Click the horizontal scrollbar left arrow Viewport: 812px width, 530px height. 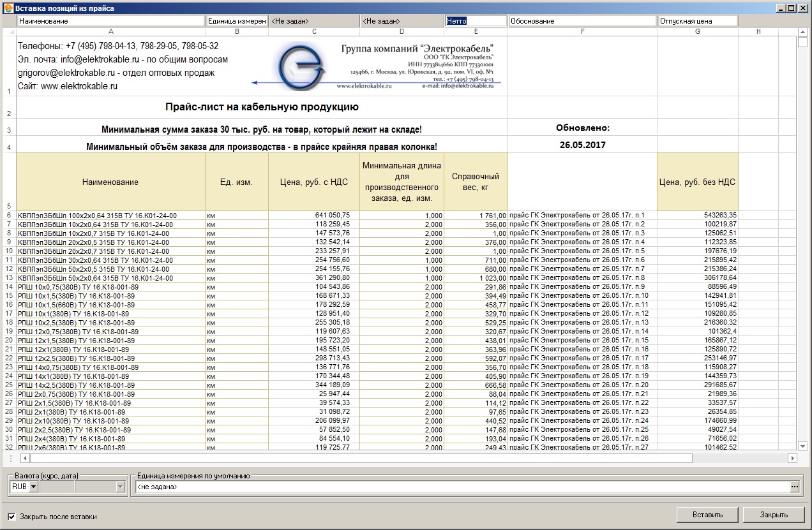click(25, 459)
